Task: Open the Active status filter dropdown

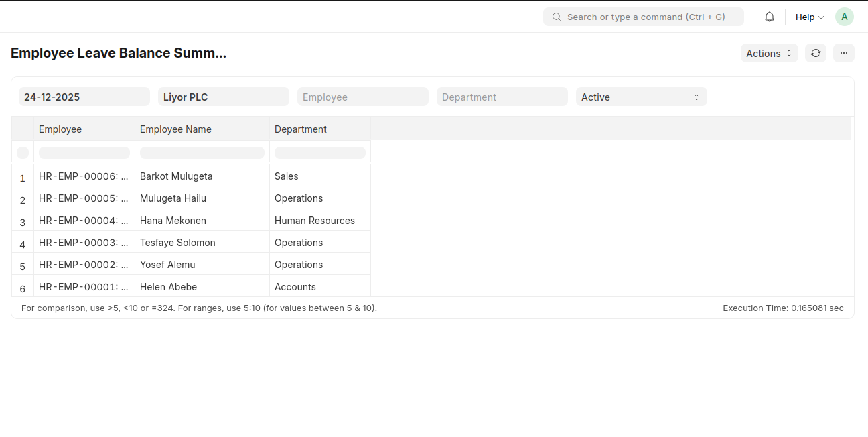Action: tap(641, 97)
